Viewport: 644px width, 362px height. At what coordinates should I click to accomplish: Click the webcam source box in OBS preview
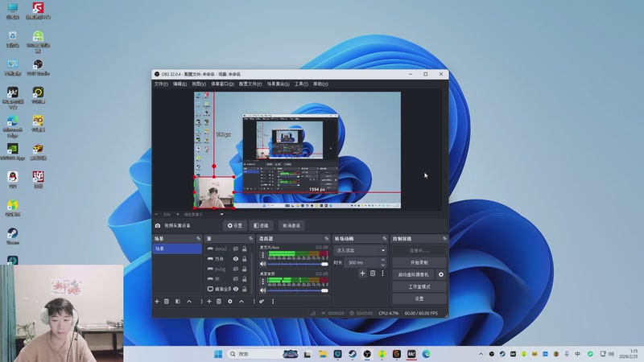pyautogui.click(x=214, y=192)
